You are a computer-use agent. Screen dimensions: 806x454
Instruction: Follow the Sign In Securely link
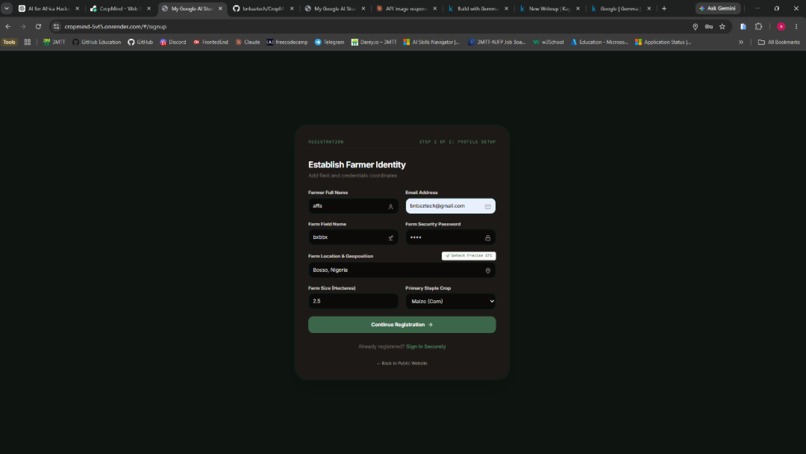[426, 347]
